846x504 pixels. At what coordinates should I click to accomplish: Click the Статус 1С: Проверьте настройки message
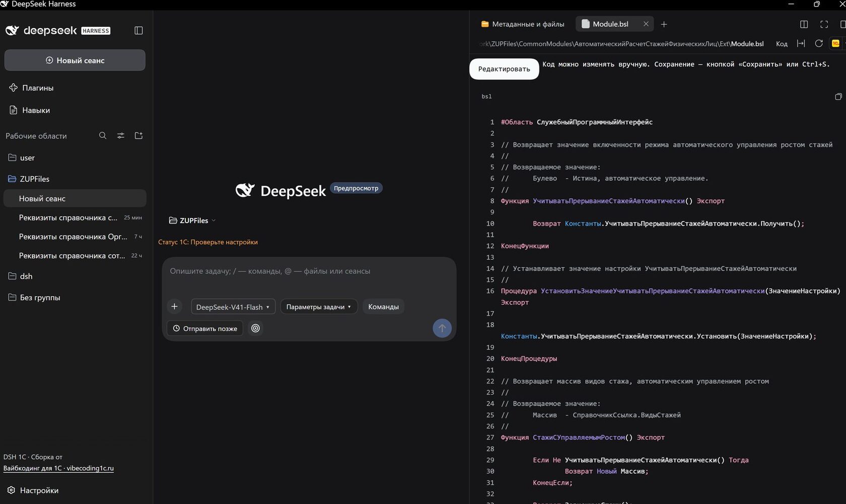point(208,242)
